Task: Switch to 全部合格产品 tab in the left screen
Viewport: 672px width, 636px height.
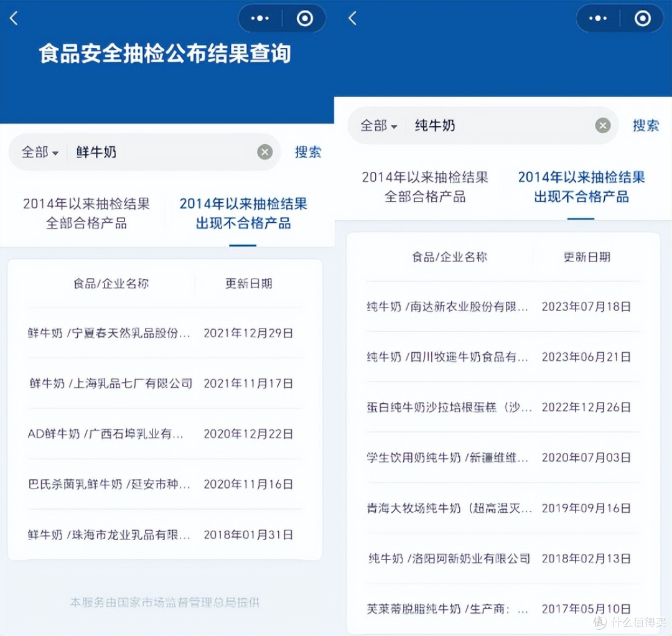Action: pyautogui.click(x=86, y=213)
